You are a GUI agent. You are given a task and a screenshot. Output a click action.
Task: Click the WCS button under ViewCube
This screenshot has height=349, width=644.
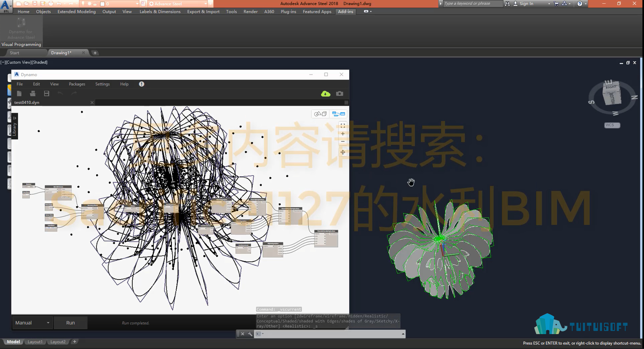(612, 125)
